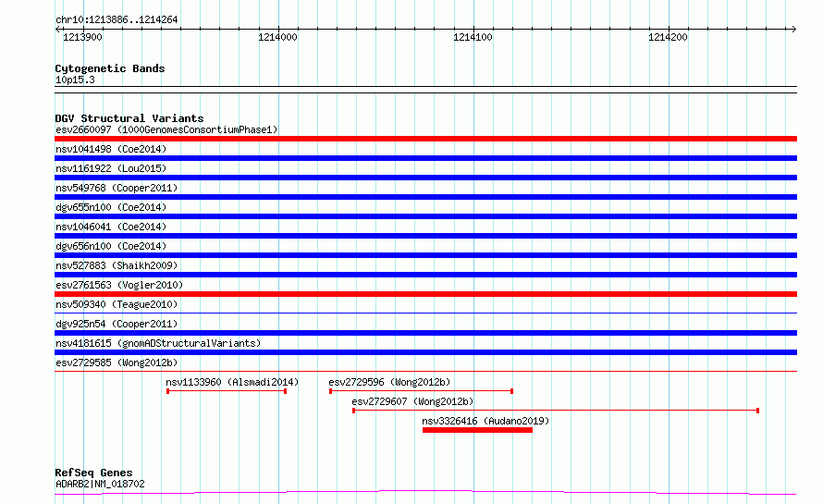Click the magenta ADARB2 gene line
This screenshot has width=823, height=504.
click(x=425, y=493)
